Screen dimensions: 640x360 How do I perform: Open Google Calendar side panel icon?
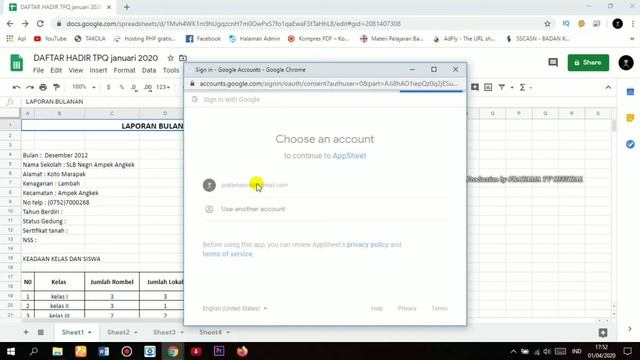(630, 92)
